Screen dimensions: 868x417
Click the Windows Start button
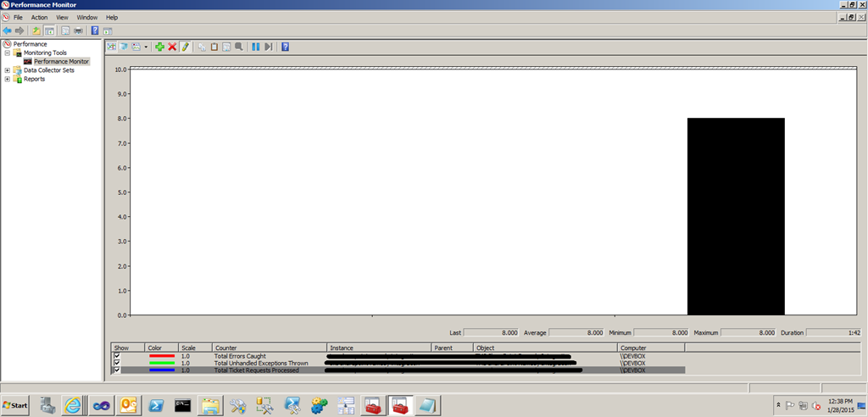[14, 405]
